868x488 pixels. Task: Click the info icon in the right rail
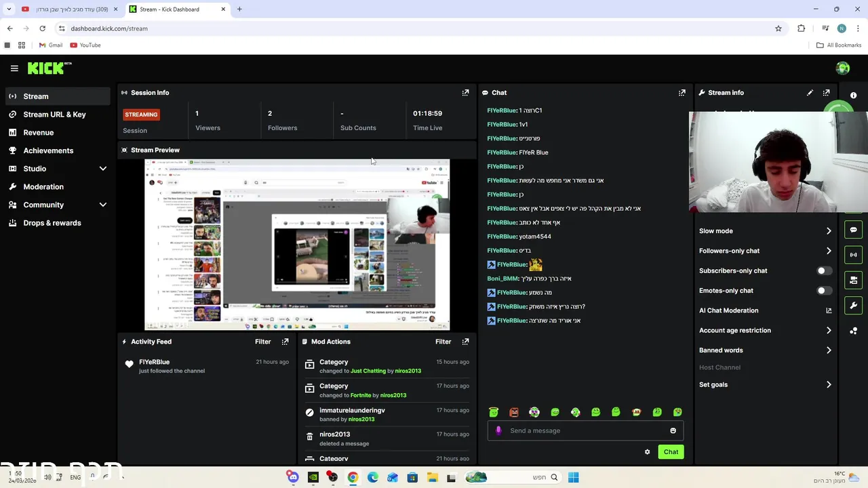click(853, 96)
